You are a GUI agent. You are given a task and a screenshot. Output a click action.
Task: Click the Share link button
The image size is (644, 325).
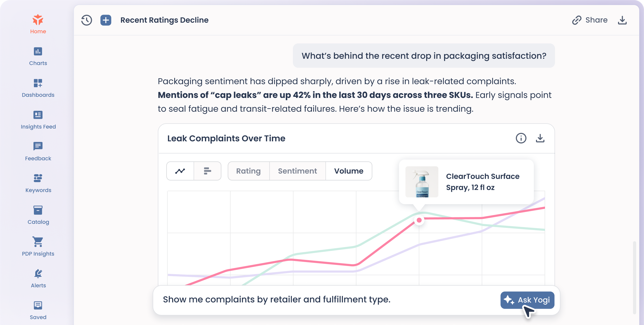tap(590, 20)
